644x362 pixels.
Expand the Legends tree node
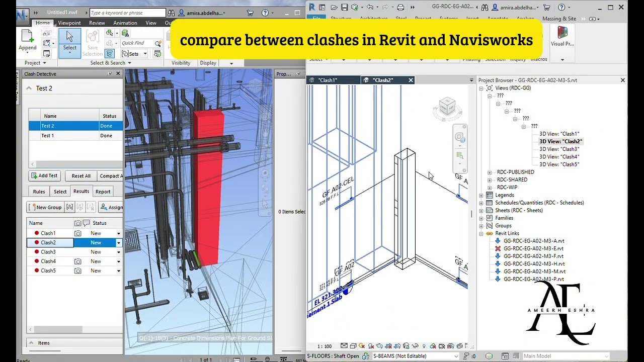(x=481, y=195)
